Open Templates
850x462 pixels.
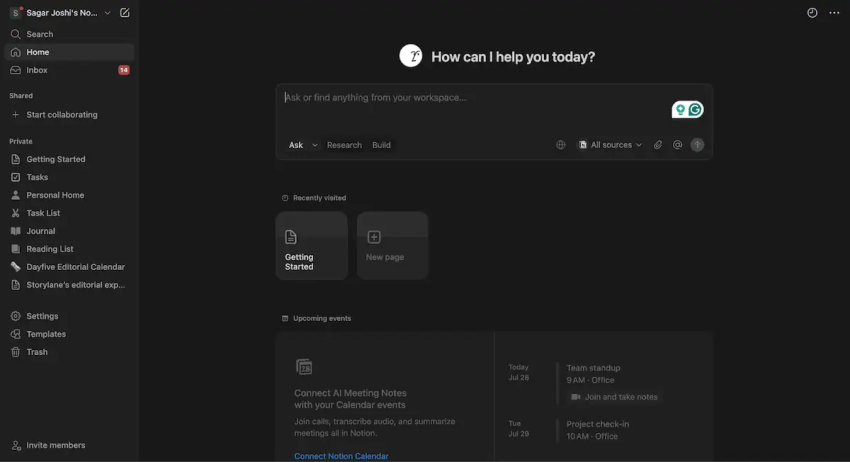pyautogui.click(x=69, y=333)
